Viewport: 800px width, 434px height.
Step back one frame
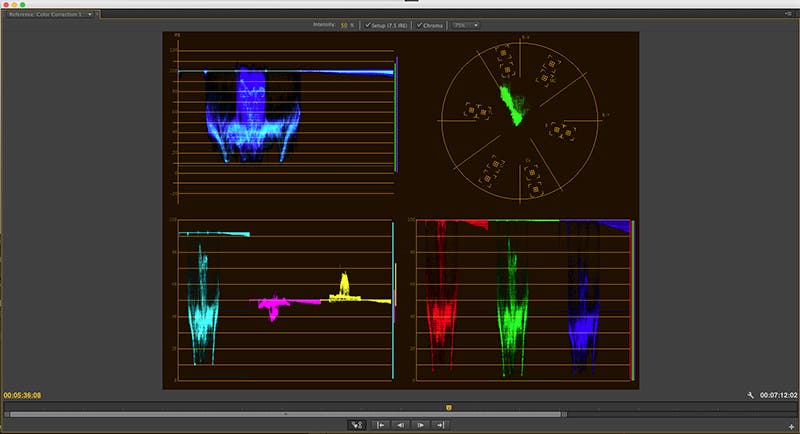pyautogui.click(x=401, y=425)
